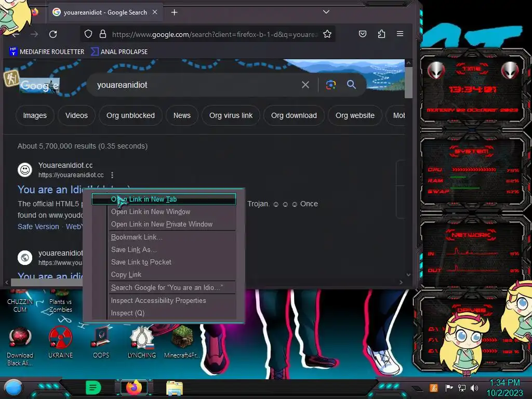532x399 pixels.
Task: Open the Safe Version sitelink
Action: 38,227
